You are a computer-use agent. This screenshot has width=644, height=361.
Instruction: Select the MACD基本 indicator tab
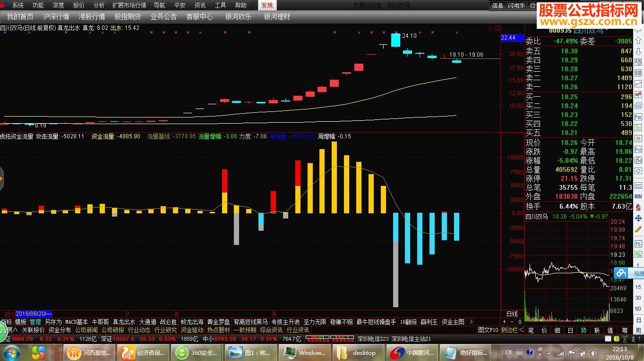pos(77,322)
